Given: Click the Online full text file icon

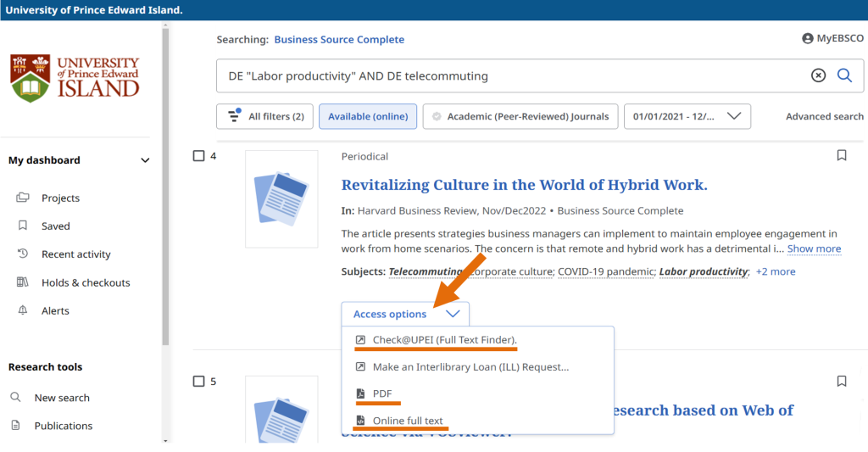Looking at the screenshot, I should [x=360, y=421].
